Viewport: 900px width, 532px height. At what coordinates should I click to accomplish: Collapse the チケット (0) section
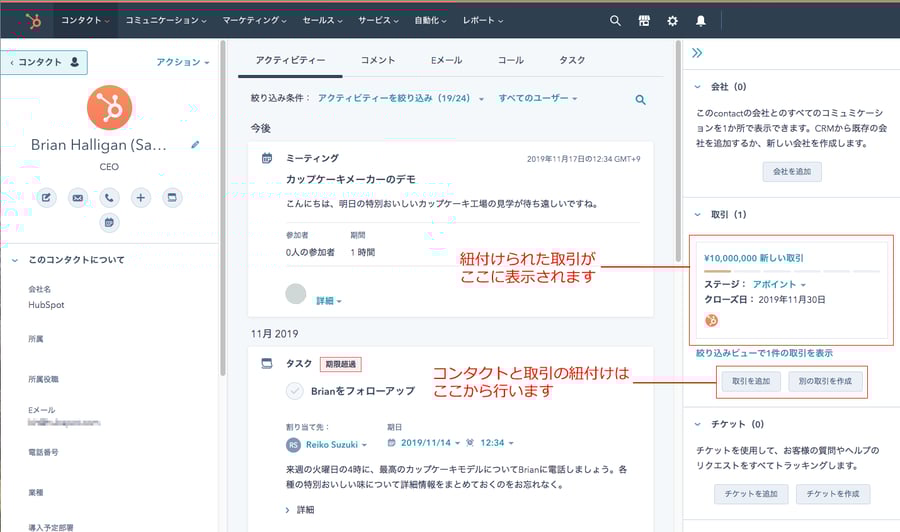coord(697,425)
